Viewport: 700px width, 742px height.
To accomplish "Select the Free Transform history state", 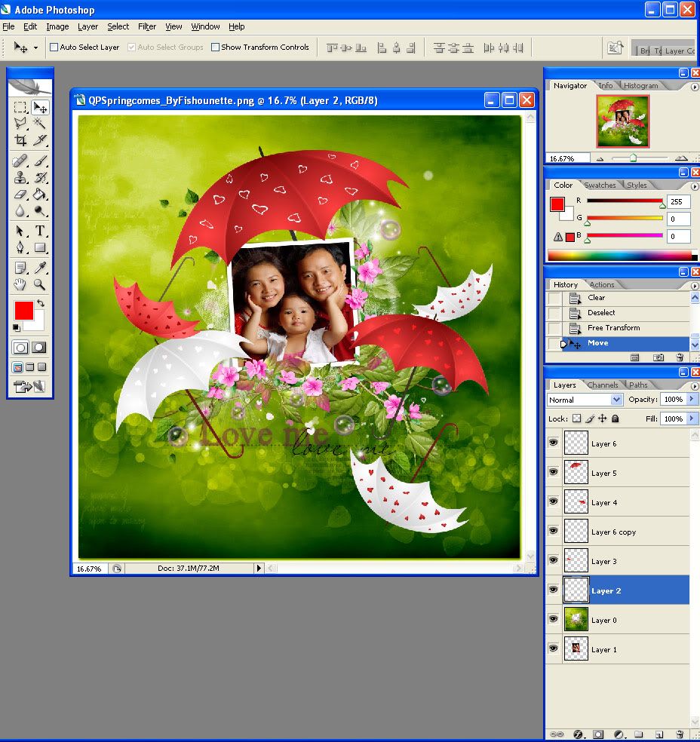I will (613, 328).
